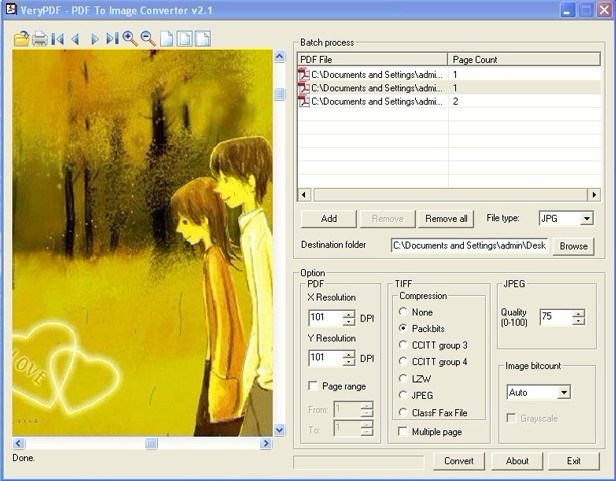Image resolution: width=616 pixels, height=481 pixels.
Task: Lower JPEG Quality with down spinner
Action: click(578, 321)
